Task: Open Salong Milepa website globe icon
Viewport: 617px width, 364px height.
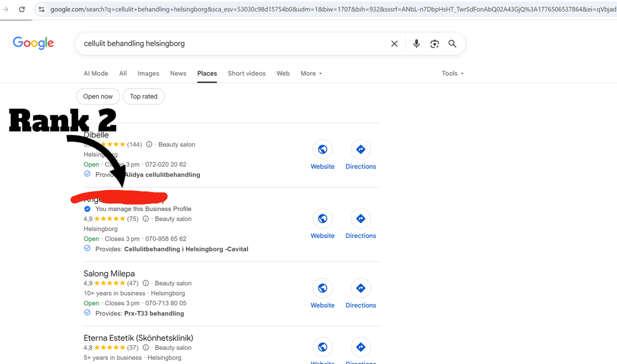Action: point(323,288)
